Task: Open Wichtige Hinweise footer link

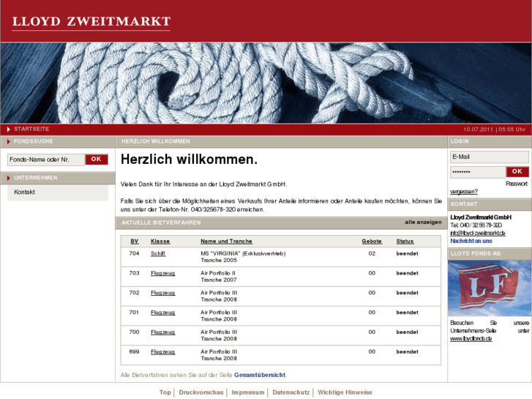Action: point(345,392)
